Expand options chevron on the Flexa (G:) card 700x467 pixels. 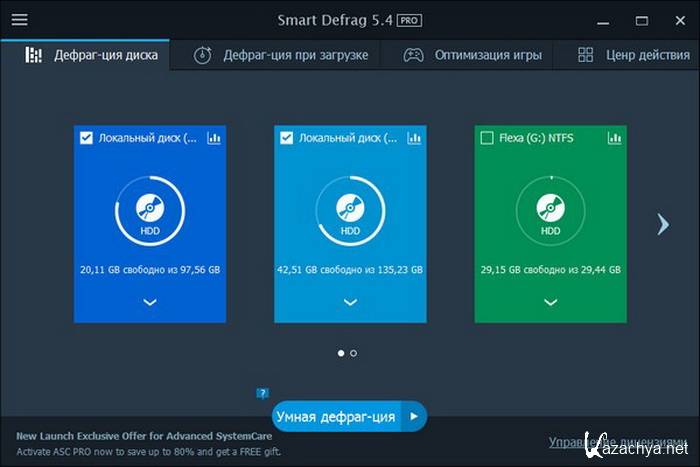coord(550,301)
